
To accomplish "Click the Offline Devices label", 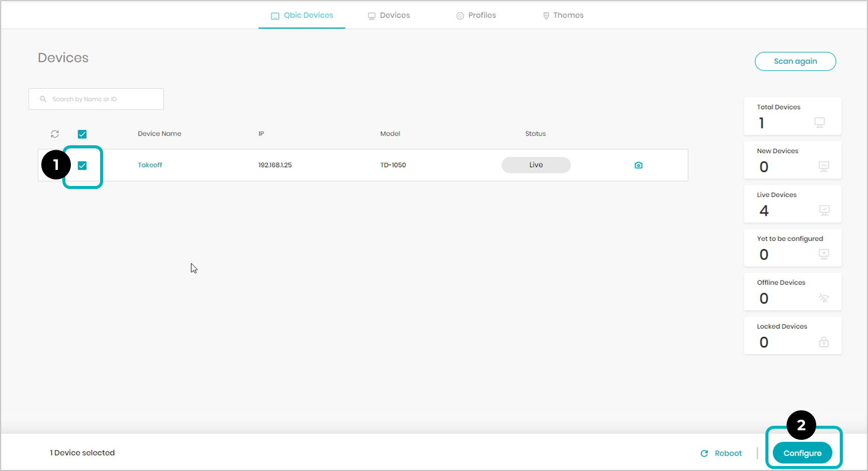I will coord(781,282).
